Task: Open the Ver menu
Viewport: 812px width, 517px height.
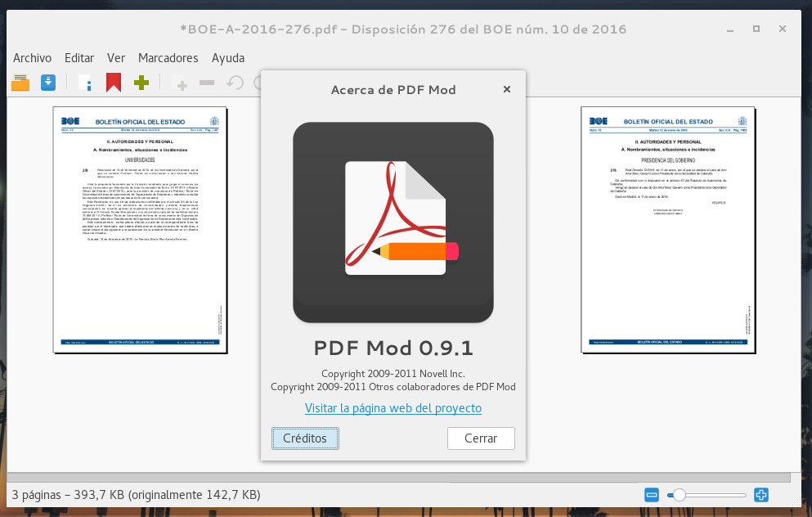Action: (116, 58)
